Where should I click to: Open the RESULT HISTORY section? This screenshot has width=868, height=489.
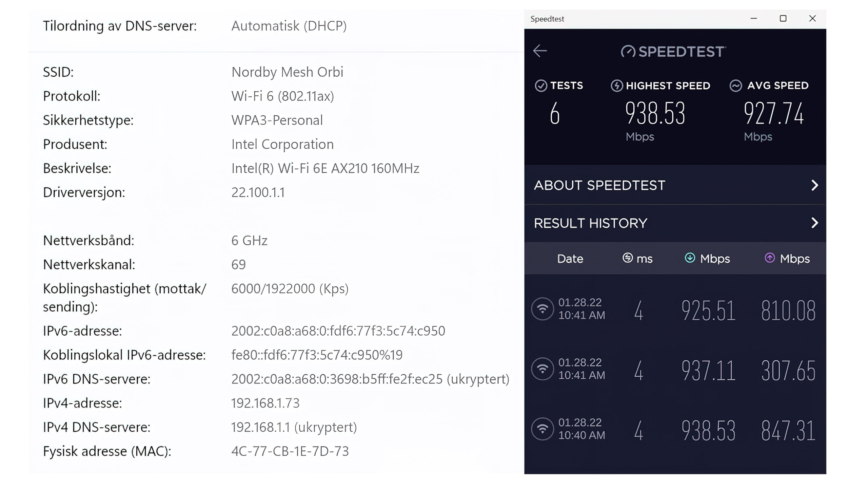(675, 223)
